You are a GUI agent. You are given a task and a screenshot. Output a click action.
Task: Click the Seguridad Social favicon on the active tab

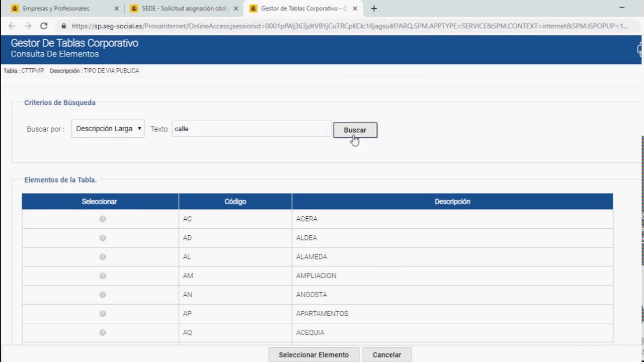tap(253, 8)
